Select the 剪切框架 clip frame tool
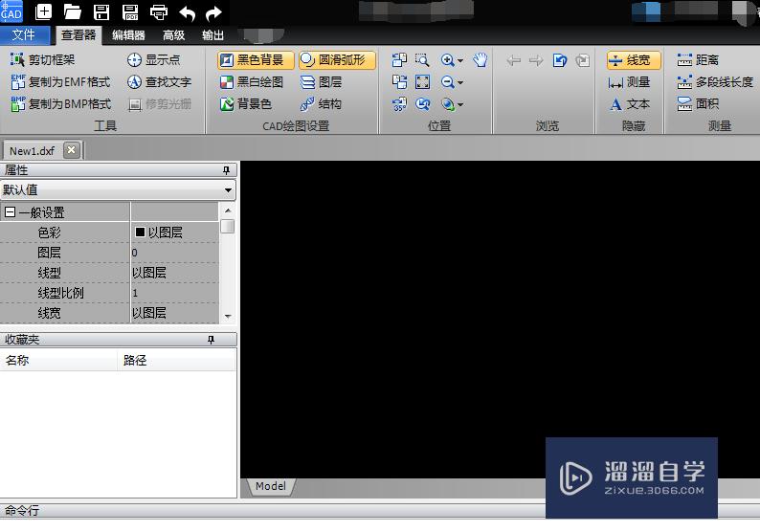Image resolution: width=760 pixels, height=532 pixels. coord(43,60)
